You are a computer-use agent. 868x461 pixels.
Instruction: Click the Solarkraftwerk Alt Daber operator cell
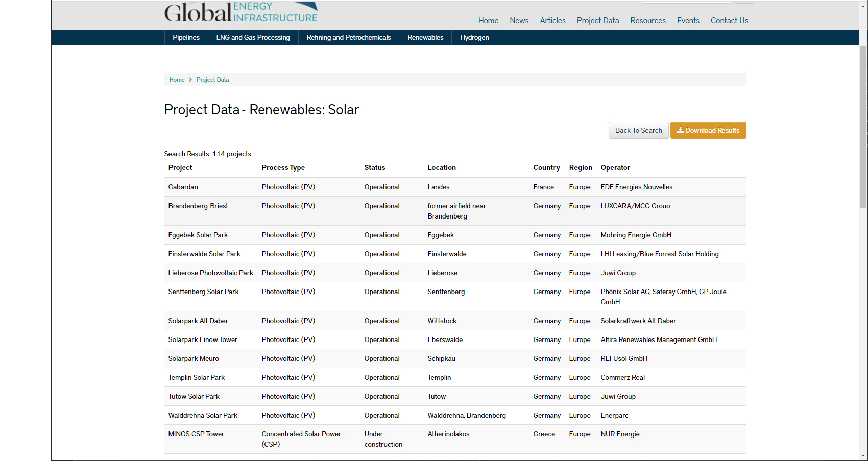(x=638, y=321)
